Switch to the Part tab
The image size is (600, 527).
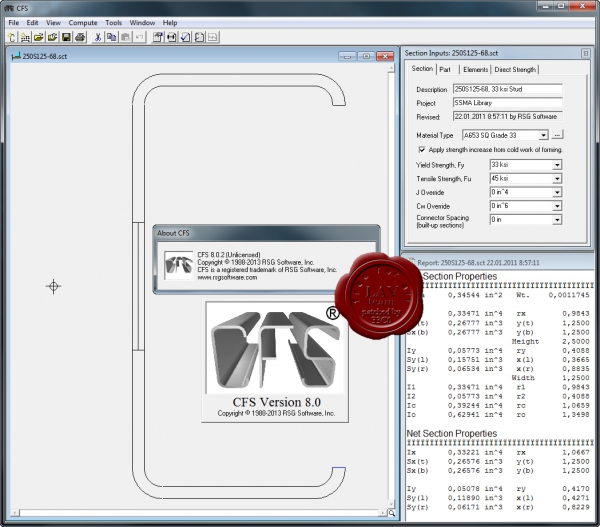click(447, 70)
